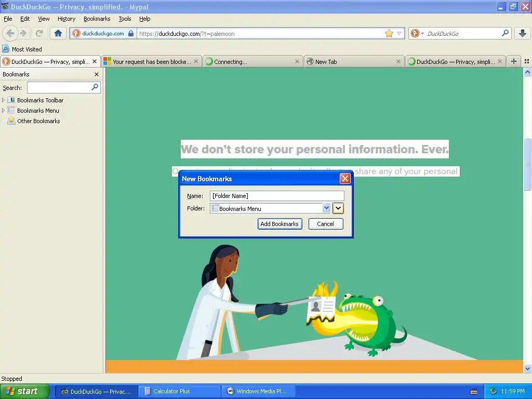Click the vertical scrollbar thumb

pos(527,164)
